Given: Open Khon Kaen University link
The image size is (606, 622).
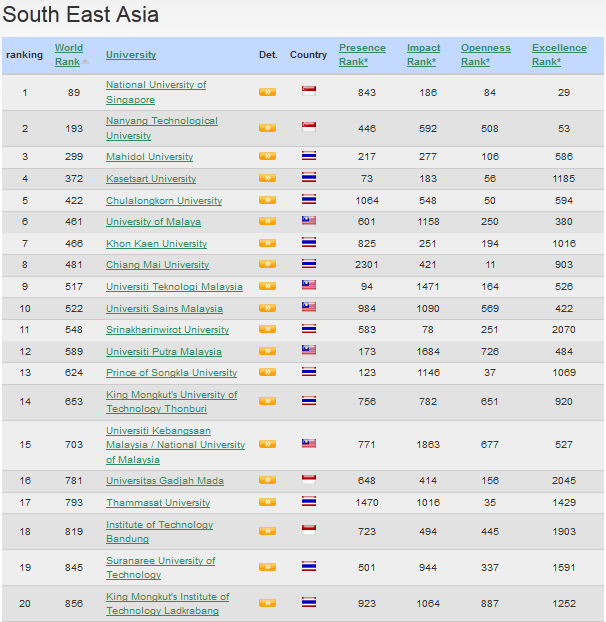Looking at the screenshot, I should 156,244.
